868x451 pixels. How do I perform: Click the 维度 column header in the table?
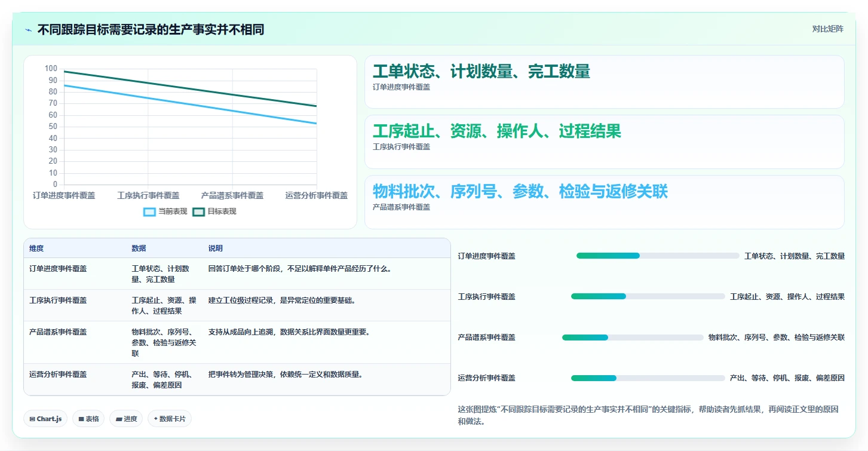tap(36, 248)
